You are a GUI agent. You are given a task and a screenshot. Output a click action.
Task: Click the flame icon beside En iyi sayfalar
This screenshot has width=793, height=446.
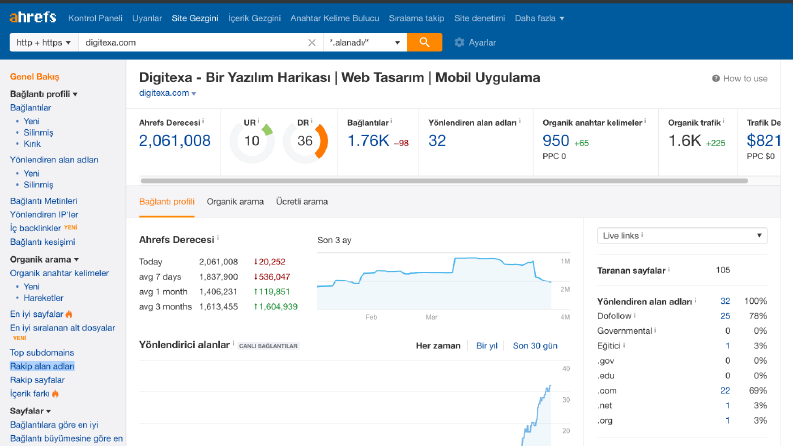69,314
